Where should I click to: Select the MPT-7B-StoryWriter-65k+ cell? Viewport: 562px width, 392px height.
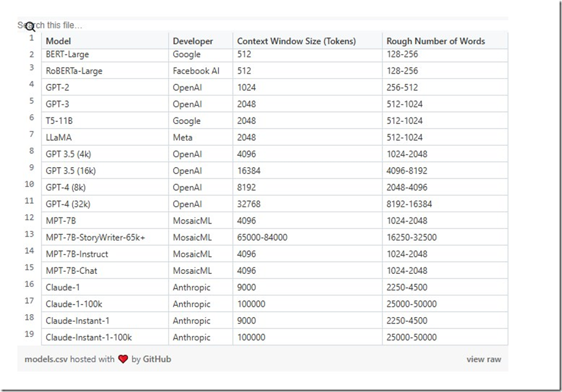95,237
